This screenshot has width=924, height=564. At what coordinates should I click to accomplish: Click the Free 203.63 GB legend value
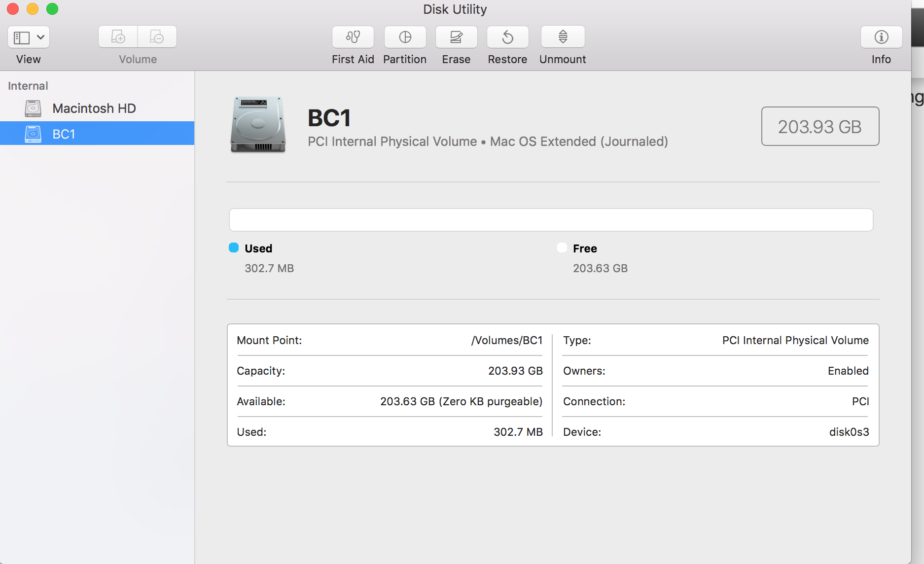pos(600,268)
